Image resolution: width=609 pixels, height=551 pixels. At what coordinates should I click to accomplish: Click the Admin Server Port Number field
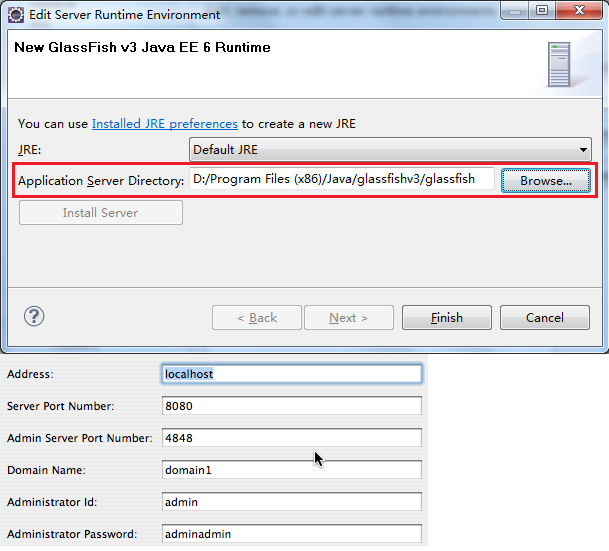coord(292,438)
